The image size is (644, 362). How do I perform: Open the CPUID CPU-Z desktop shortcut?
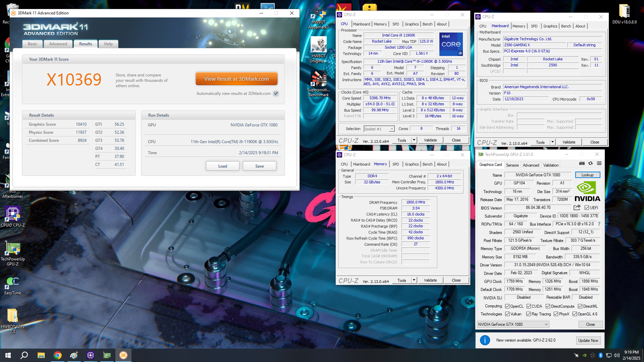click(x=13, y=216)
